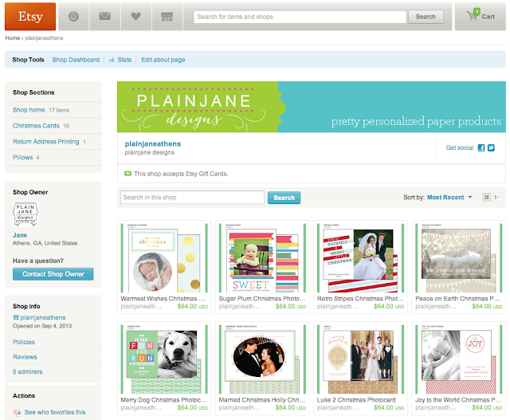Viewport: 510px width, 420px height.
Task: Open Retro Stripes Christmas photo thumbnail
Action: click(361, 257)
